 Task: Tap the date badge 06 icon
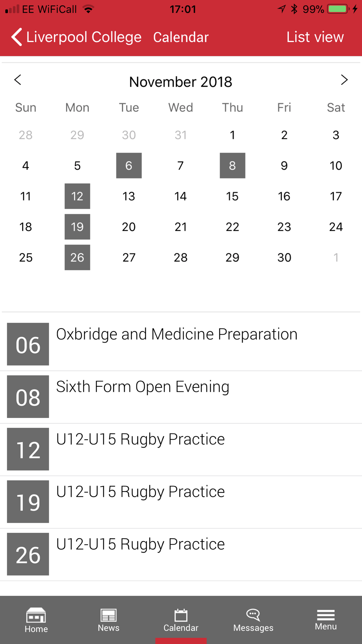[28, 344]
